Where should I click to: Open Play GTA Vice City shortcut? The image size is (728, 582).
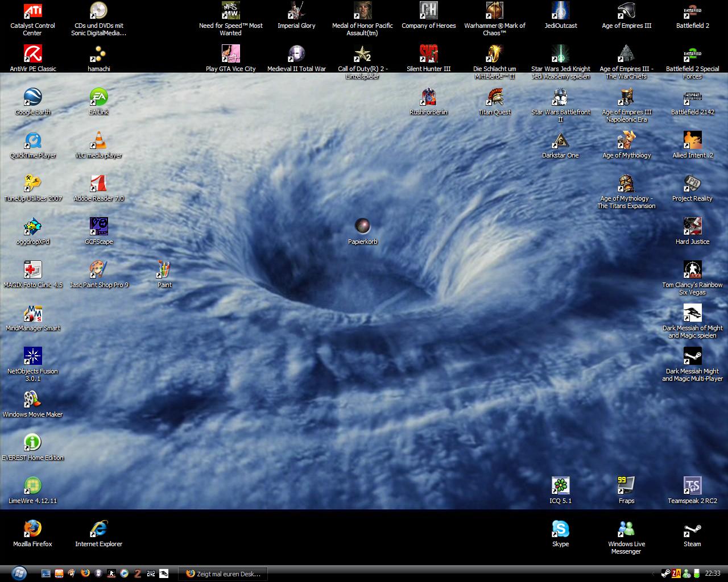point(230,54)
